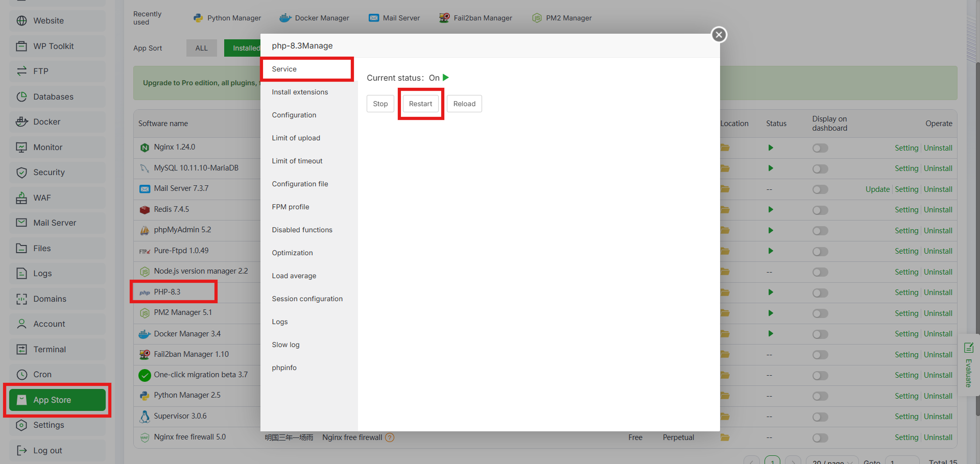Click the Fail2ban Manager icon at top
The image size is (980, 464).
444,18
